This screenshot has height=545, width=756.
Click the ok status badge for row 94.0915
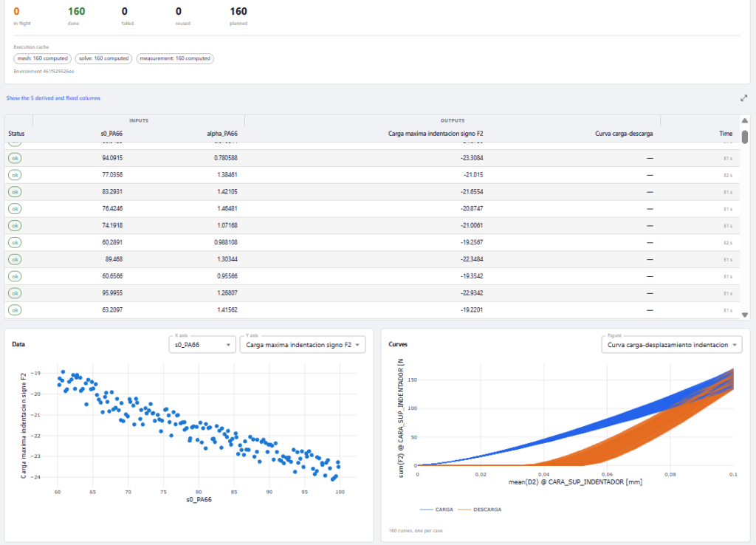coord(15,158)
